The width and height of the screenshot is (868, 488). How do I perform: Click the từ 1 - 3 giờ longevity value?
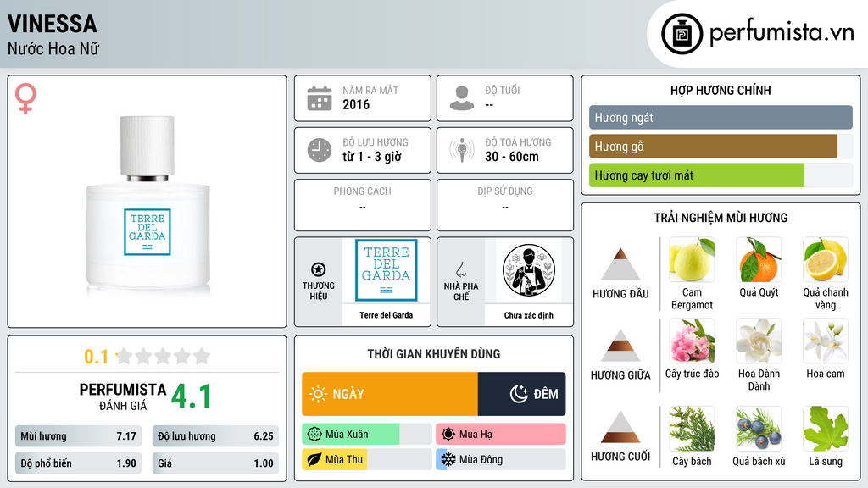pos(372,157)
